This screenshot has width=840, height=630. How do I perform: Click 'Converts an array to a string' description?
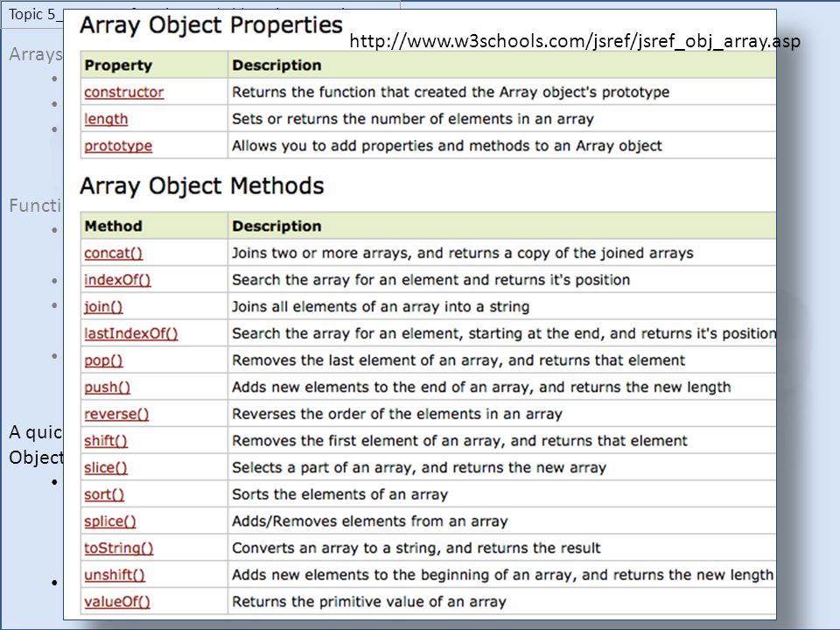416,548
